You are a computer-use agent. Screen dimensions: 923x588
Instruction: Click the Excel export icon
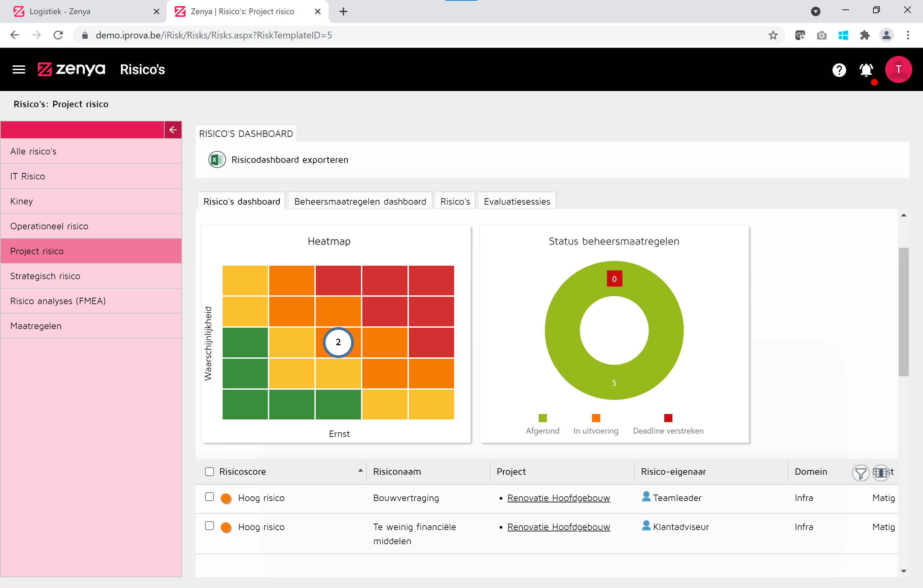point(217,160)
